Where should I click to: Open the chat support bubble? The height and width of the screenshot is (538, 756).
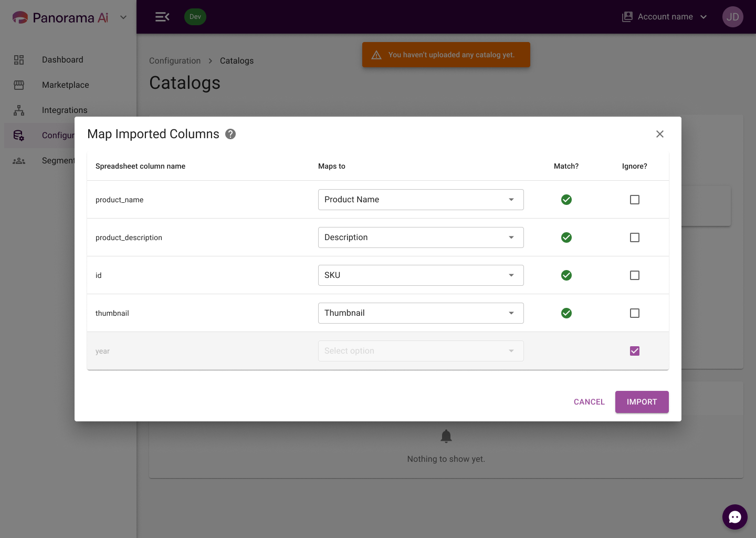pyautogui.click(x=735, y=517)
